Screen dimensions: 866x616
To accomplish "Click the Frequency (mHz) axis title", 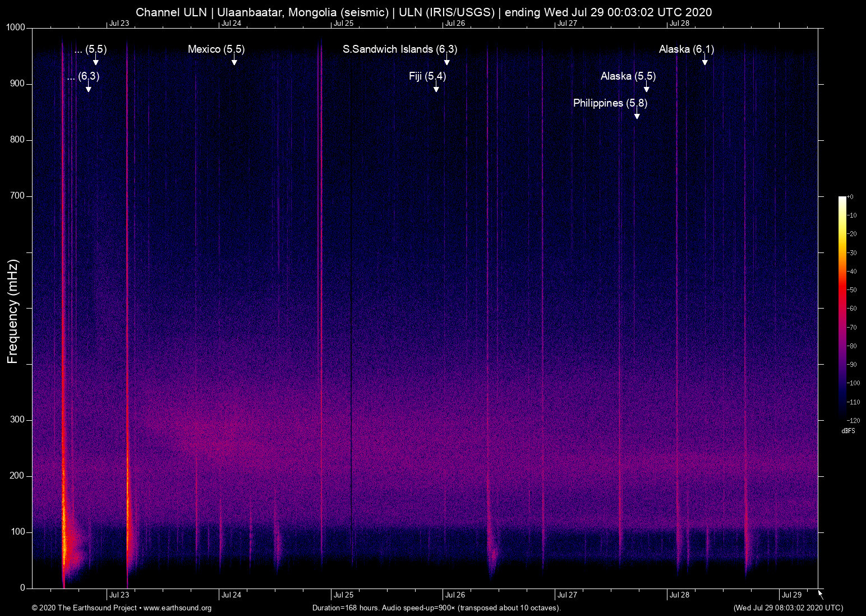I will click(13, 311).
